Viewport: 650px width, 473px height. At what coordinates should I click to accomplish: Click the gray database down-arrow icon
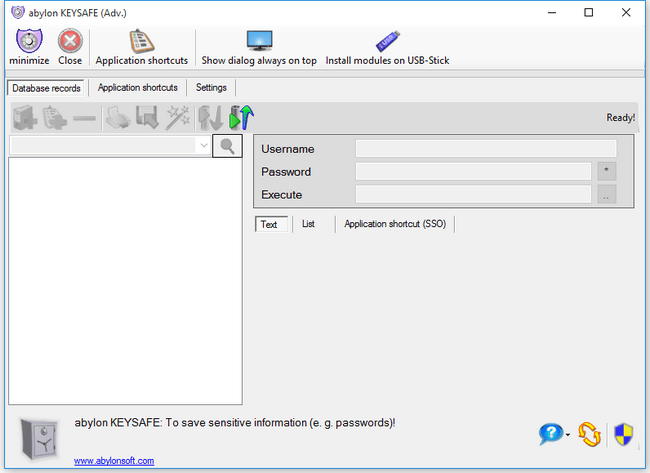(211, 118)
